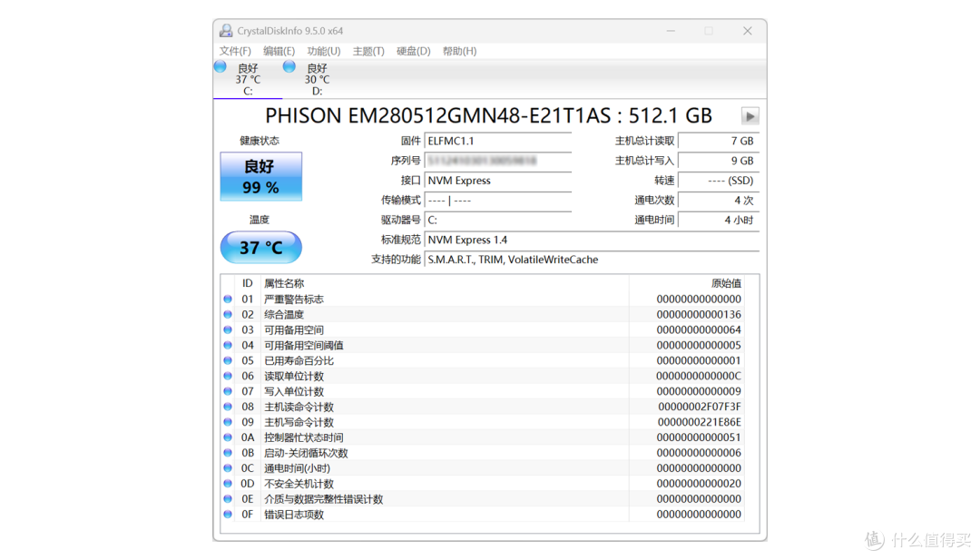980x560 pixels.
Task: Click the total host reads value 7 GB
Action: click(719, 142)
